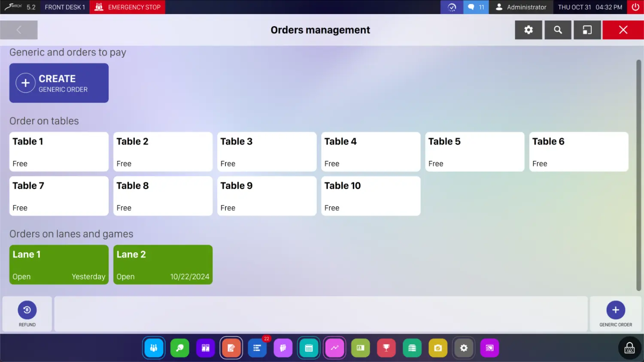Open the purple people group app
This screenshot has height=362, width=644.
tap(283, 348)
